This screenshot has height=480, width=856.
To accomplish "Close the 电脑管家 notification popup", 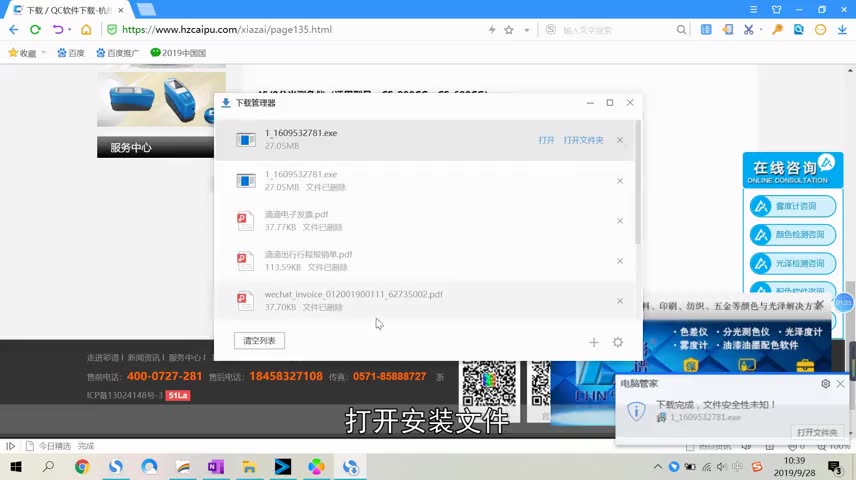I will tap(840, 384).
